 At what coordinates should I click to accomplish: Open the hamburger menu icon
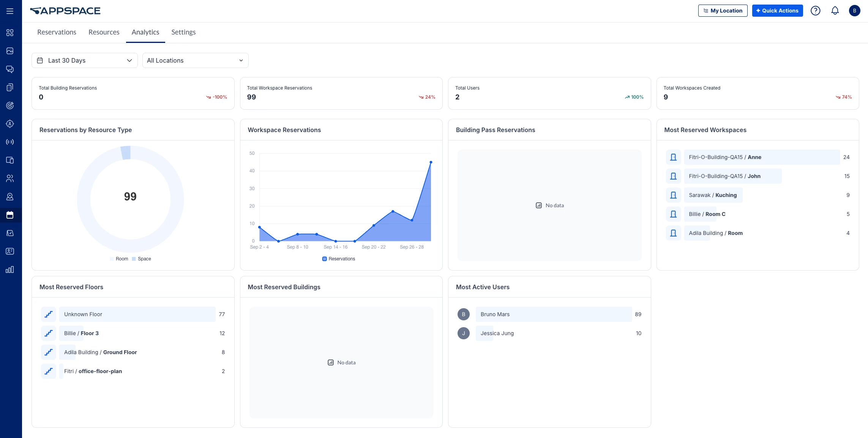pyautogui.click(x=10, y=11)
